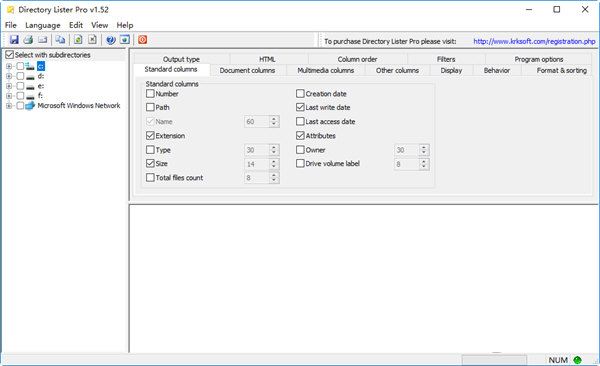Viewport: 600px width, 366px height.
Task: Click the Microsoft Windows Network icon
Action: click(30, 105)
